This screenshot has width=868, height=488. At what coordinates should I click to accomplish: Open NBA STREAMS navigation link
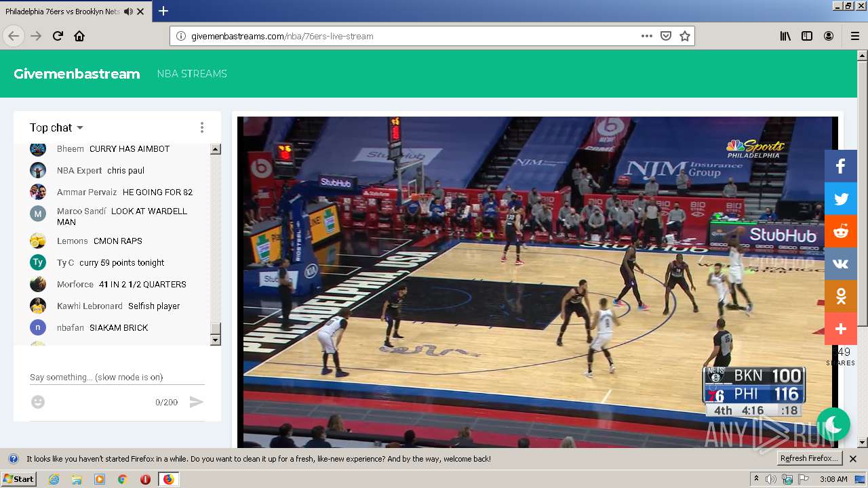pyautogui.click(x=192, y=74)
